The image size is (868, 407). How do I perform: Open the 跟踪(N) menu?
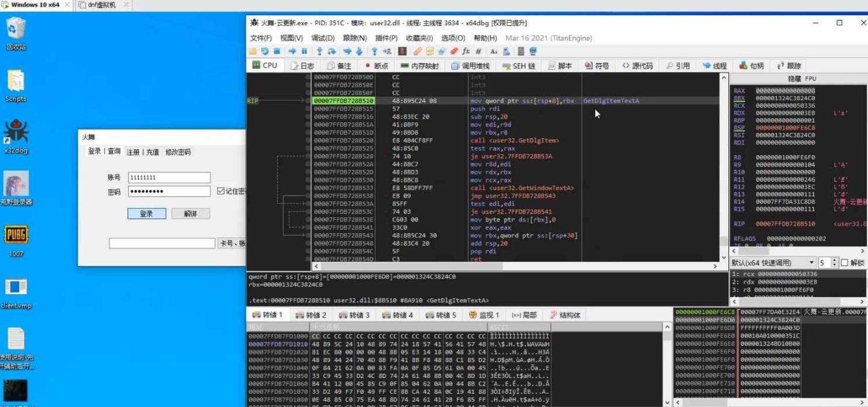354,38
